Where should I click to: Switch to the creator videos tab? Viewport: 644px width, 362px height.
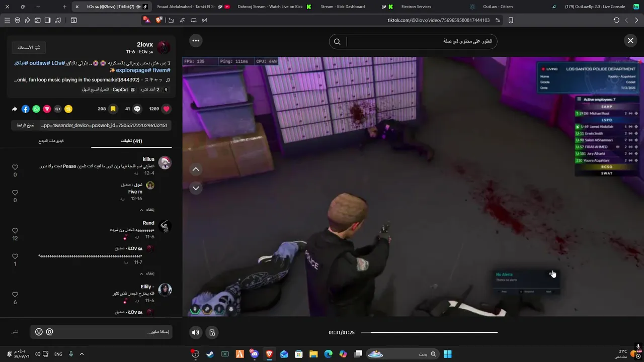[x=51, y=141]
